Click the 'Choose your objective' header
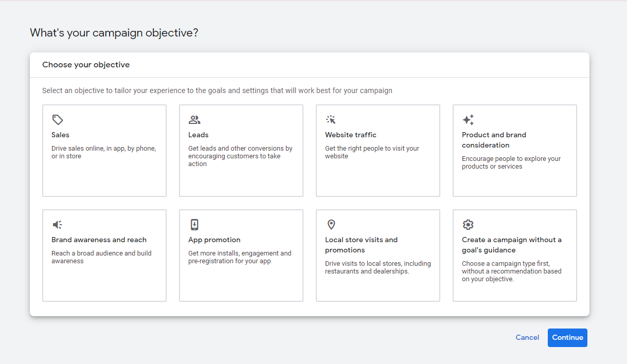The image size is (627, 364). tap(86, 65)
